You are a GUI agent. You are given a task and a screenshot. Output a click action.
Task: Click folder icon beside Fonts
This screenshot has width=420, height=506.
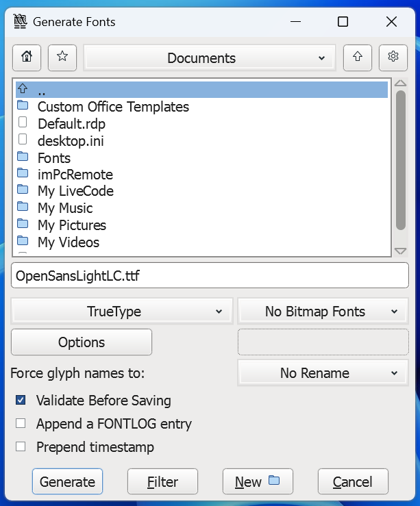[23, 157]
